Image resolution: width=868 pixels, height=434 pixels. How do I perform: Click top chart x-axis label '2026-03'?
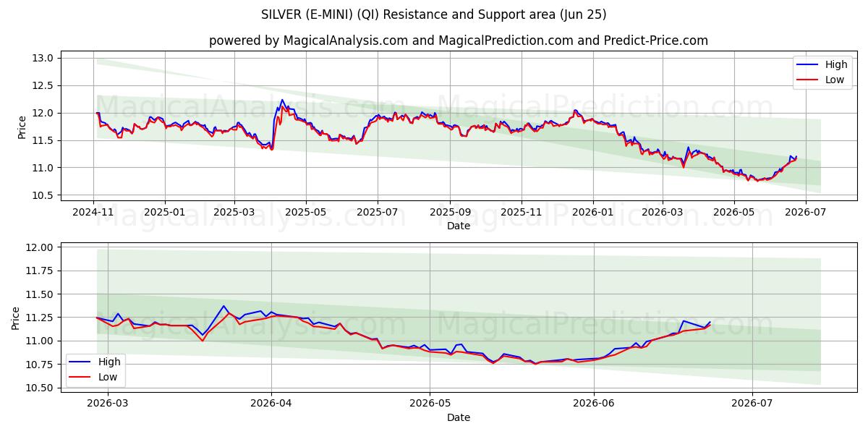coord(663,212)
